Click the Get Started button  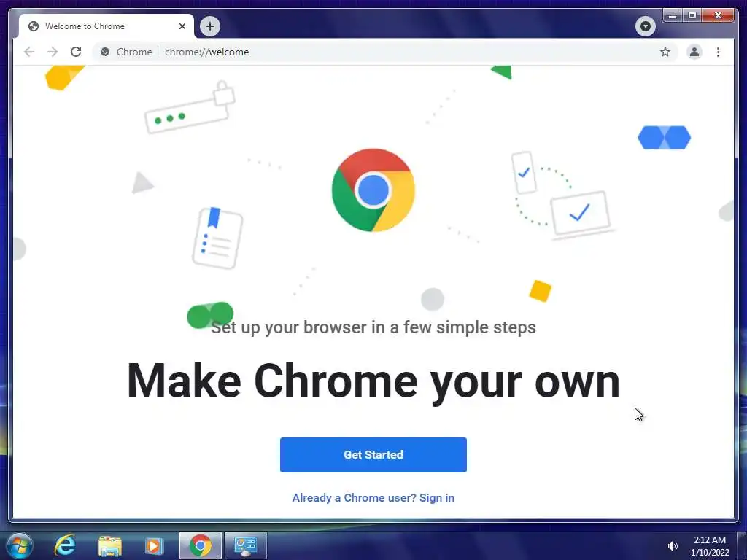(373, 455)
